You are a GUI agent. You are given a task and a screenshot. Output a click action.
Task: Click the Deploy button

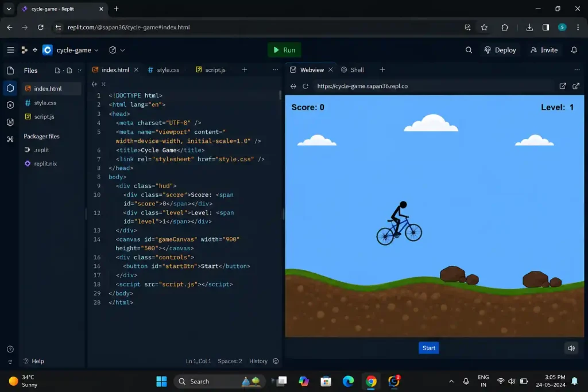500,50
